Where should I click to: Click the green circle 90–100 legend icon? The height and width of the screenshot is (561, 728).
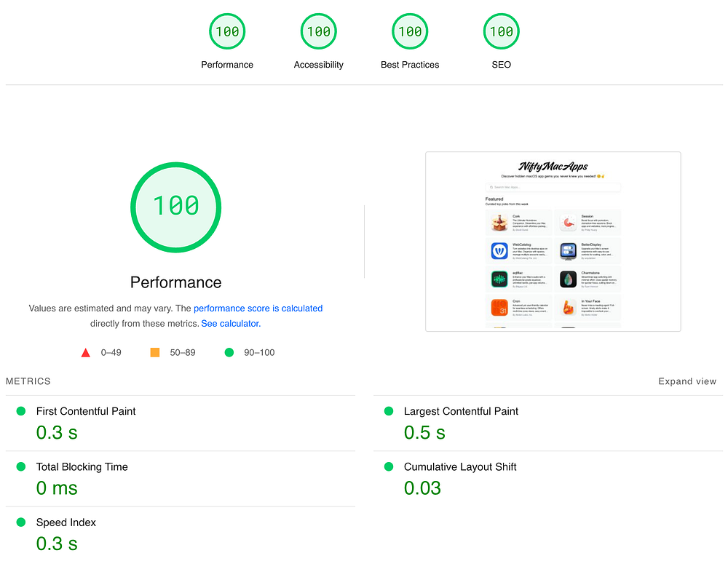[229, 353]
